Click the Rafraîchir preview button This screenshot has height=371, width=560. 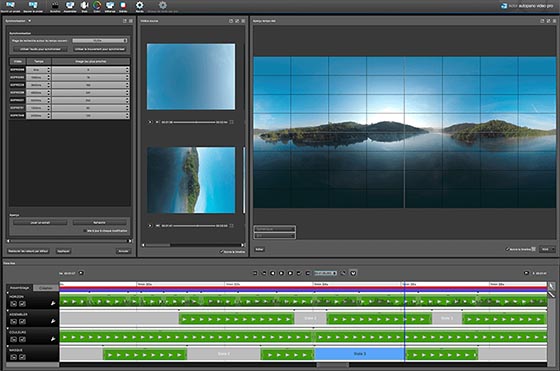(x=100, y=222)
